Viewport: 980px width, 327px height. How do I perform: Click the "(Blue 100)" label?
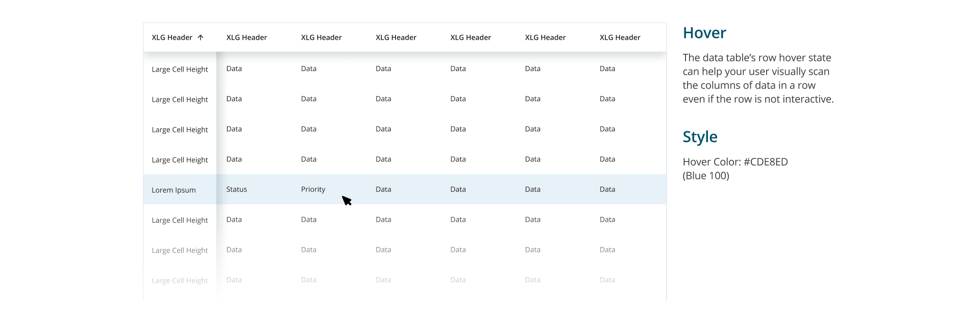click(x=706, y=176)
